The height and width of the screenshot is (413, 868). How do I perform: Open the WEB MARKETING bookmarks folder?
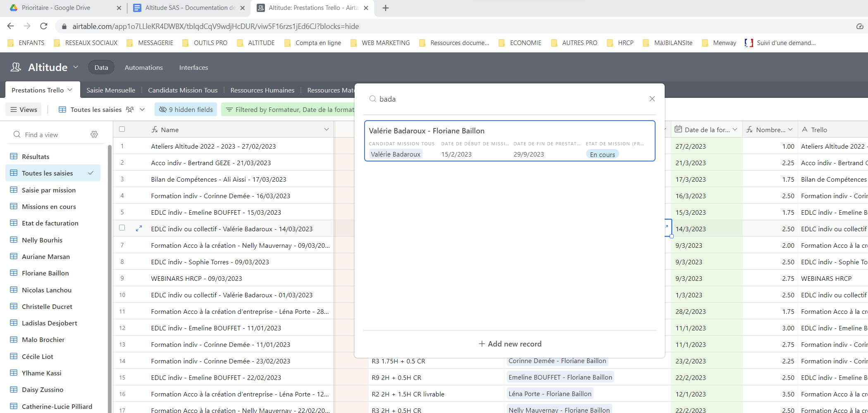(380, 43)
